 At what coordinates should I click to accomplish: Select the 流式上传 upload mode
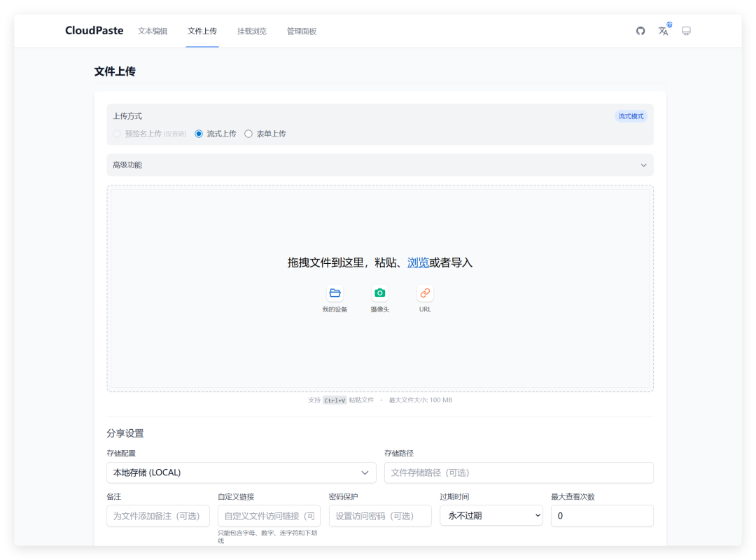pos(199,133)
